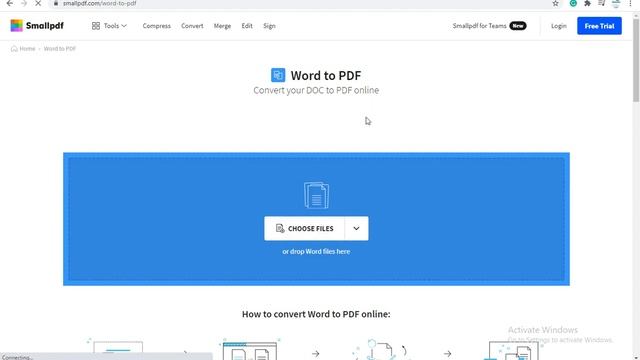Go back in browser
Image resolution: width=640 pixels, height=360 pixels.
(x=10, y=3)
